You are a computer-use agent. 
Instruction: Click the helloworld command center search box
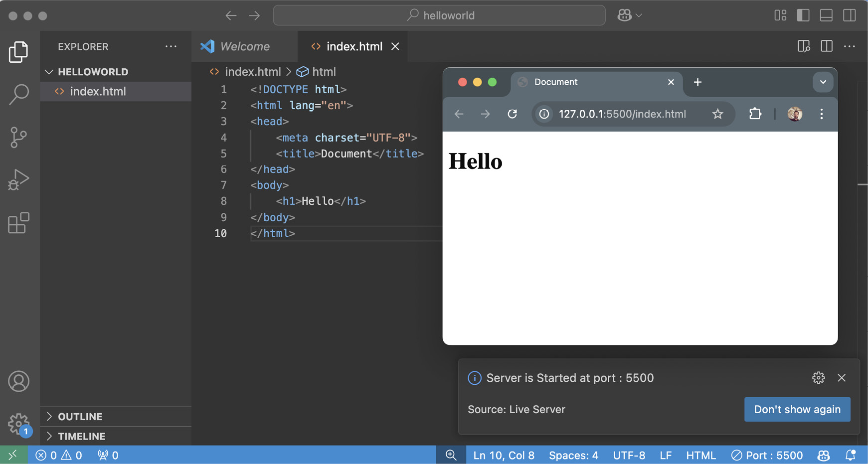tap(439, 15)
